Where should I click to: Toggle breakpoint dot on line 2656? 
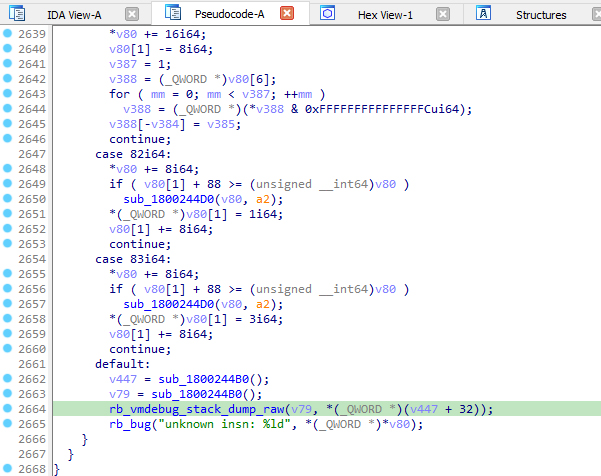7,288
